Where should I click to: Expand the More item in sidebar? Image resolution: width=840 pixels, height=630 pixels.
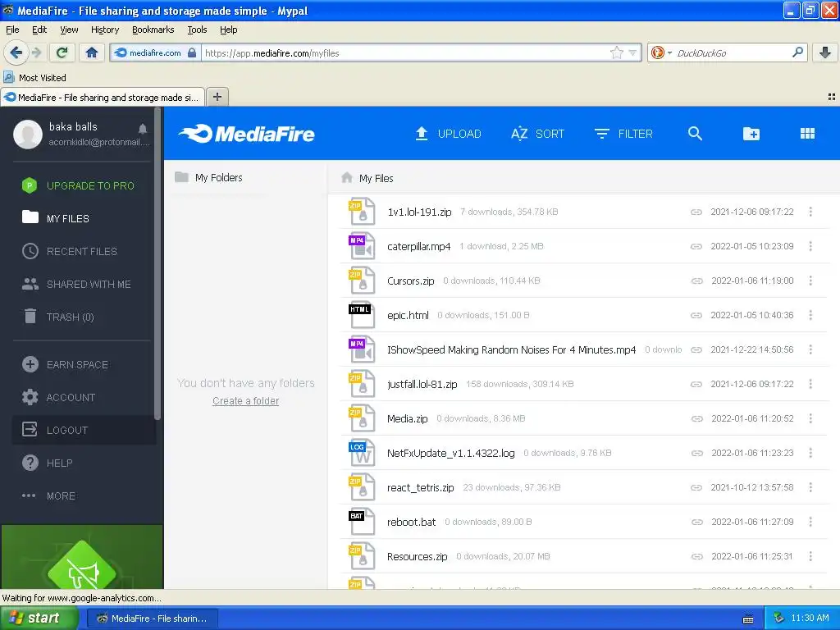[x=48, y=496]
